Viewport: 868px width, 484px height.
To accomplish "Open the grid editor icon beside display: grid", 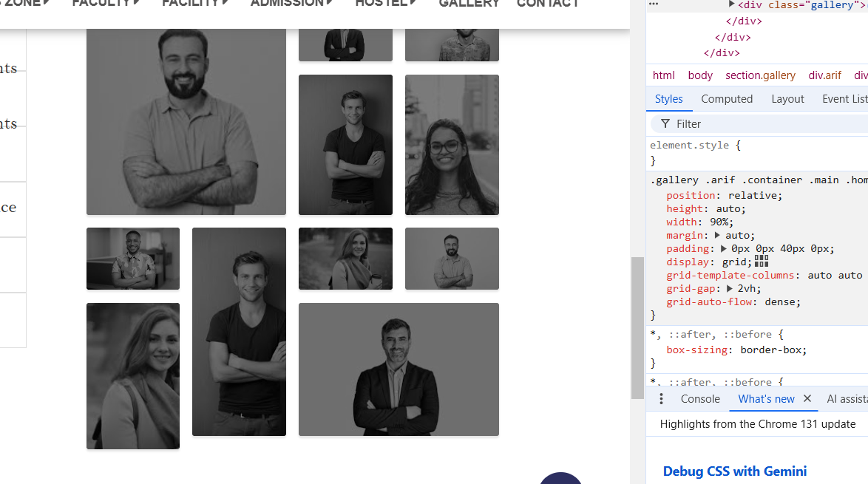I will (762, 262).
